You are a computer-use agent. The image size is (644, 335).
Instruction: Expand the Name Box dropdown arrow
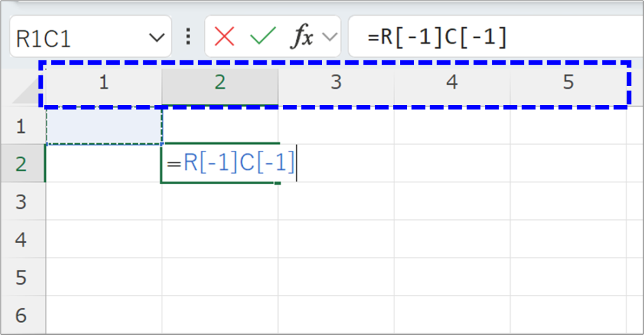(156, 38)
